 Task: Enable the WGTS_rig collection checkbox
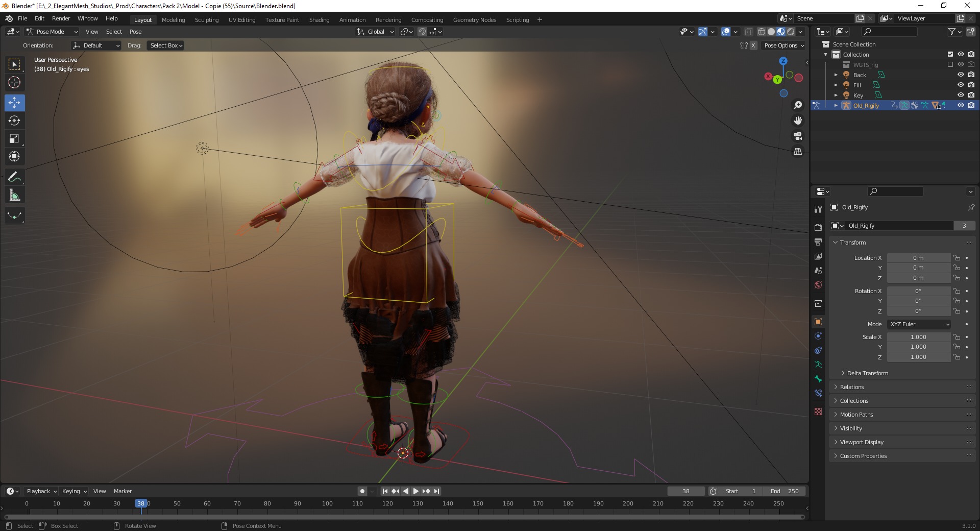[x=950, y=64]
